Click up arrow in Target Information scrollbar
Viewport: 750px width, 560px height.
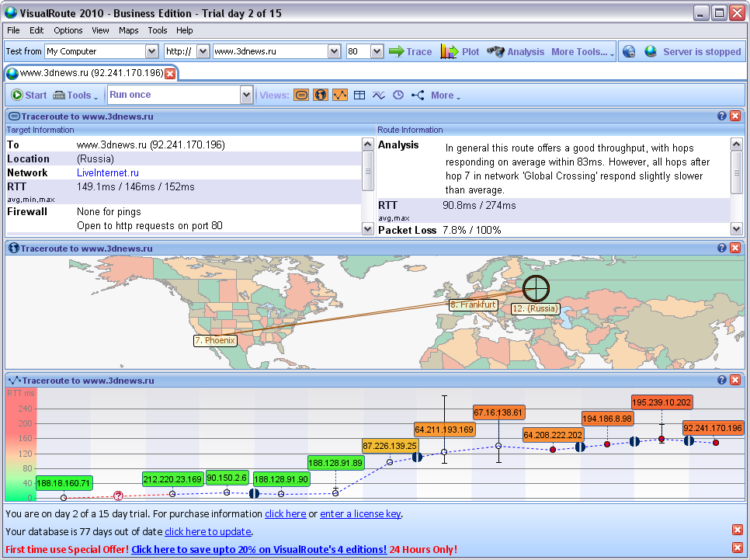click(x=367, y=144)
